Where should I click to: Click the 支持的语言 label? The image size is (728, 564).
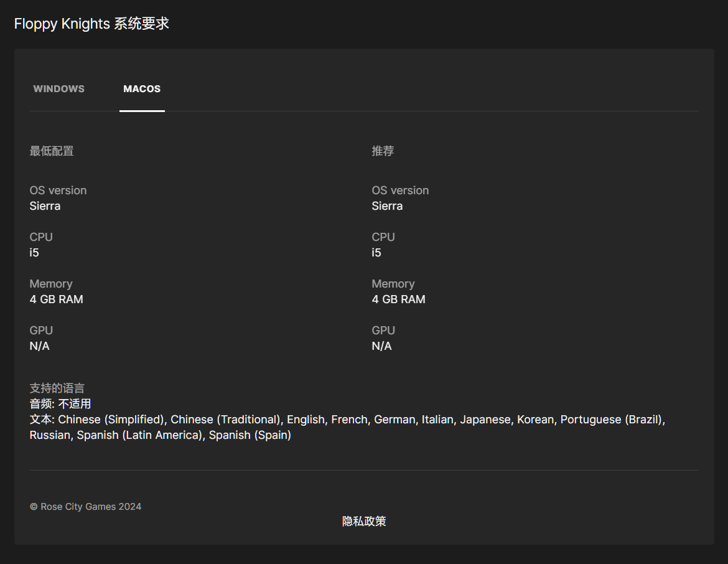(57, 388)
